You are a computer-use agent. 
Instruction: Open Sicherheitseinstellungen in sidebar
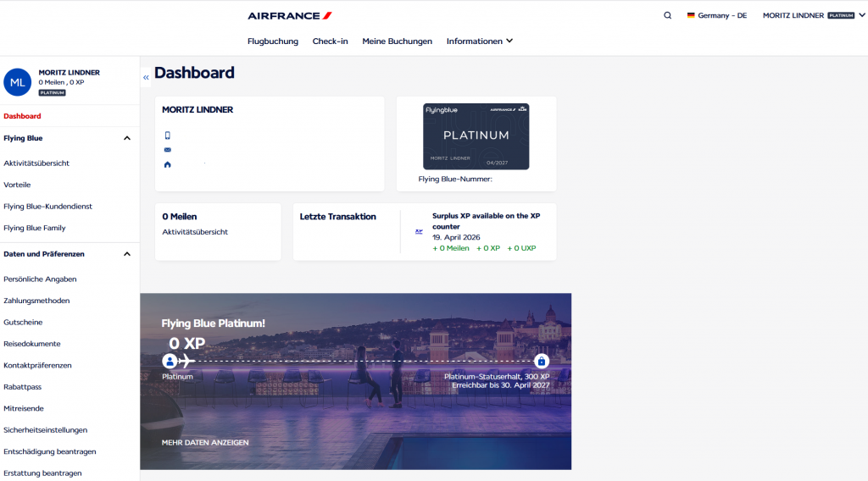pyautogui.click(x=46, y=430)
